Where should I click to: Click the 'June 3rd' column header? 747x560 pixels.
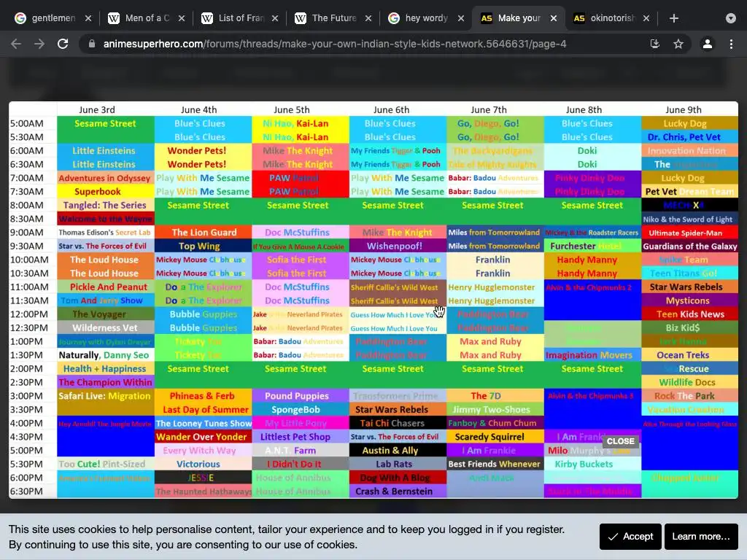(97, 109)
